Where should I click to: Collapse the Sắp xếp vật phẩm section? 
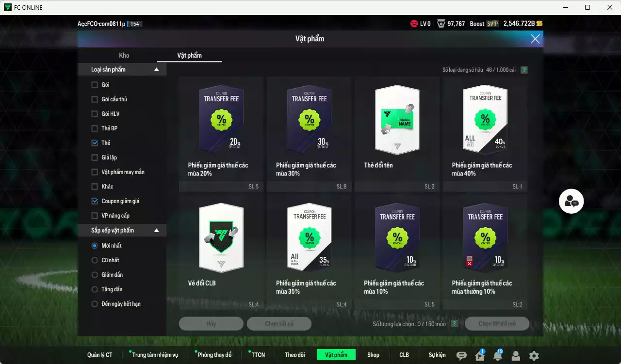coord(156,230)
